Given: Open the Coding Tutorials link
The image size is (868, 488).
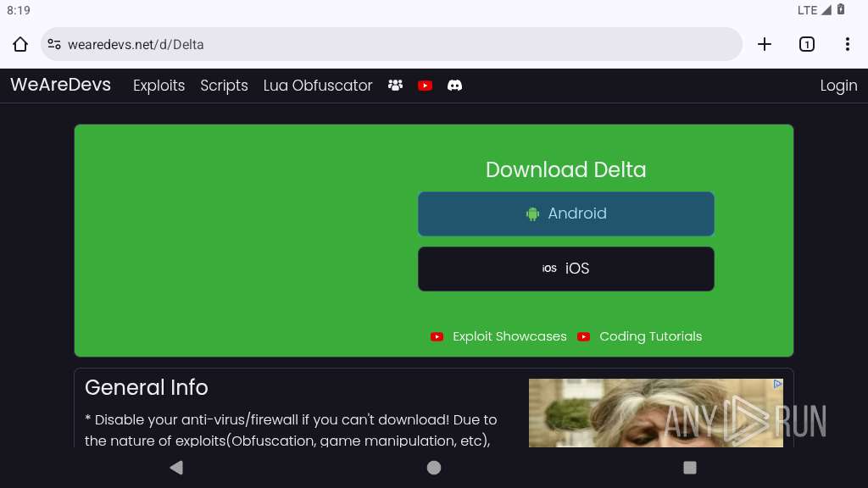Looking at the screenshot, I should [639, 336].
